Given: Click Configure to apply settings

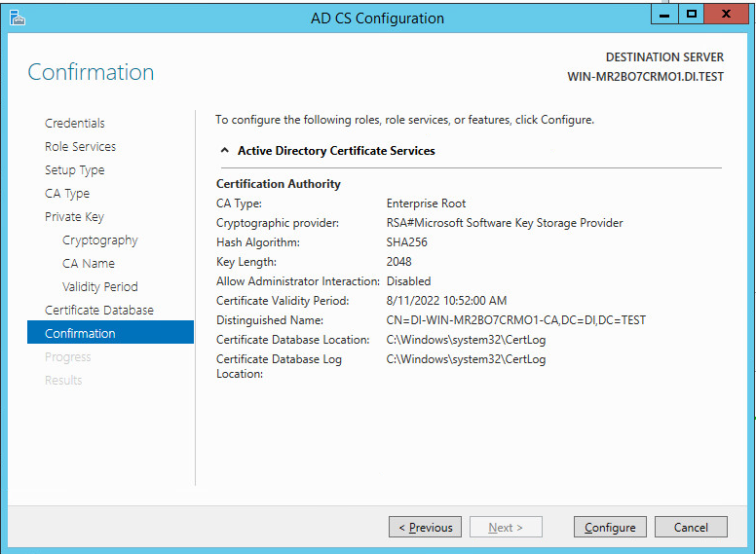Looking at the screenshot, I should tap(610, 528).
